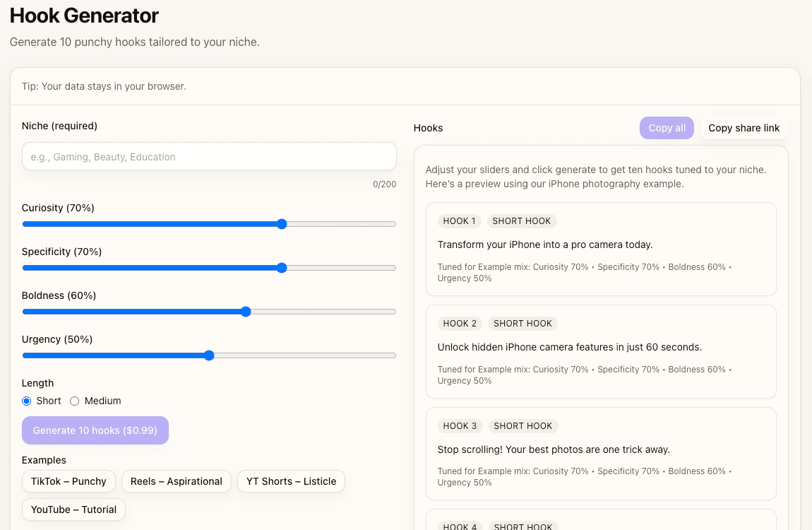This screenshot has width=812, height=530.
Task: Select the Hook 3 result card
Action: [601, 454]
